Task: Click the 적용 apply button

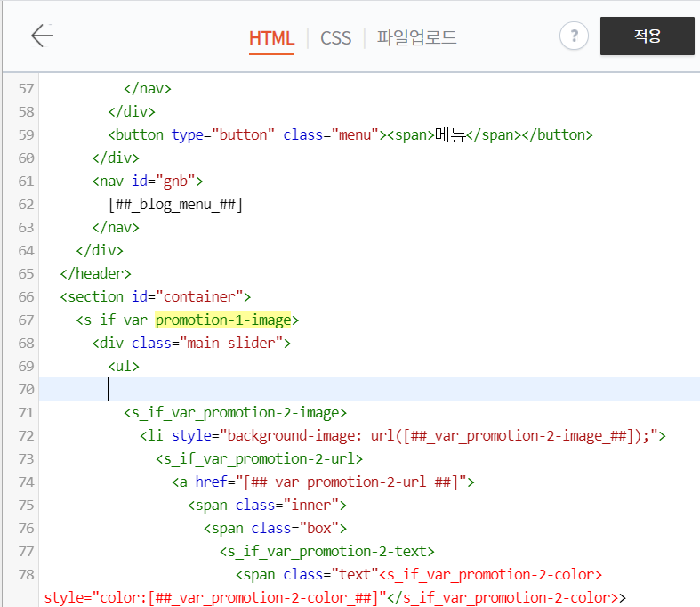Action: [x=647, y=36]
